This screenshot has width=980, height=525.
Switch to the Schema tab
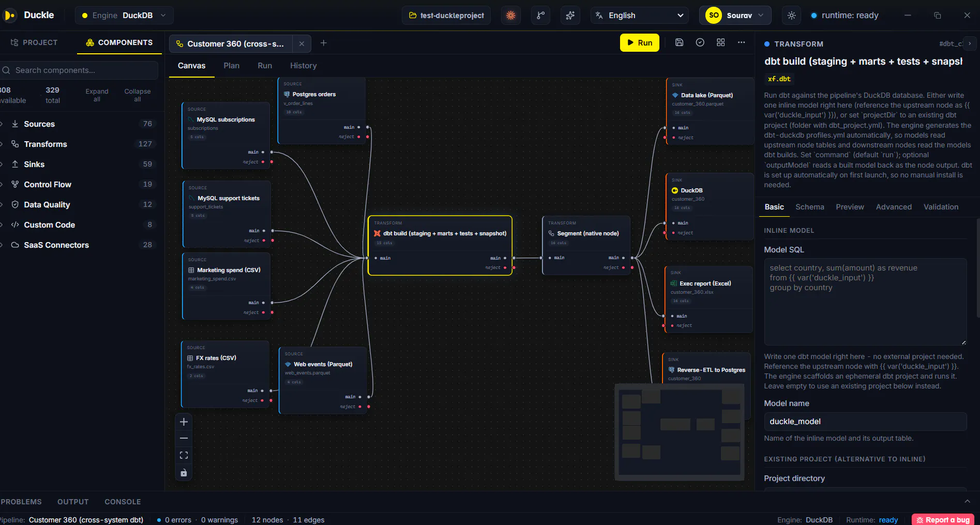click(x=810, y=207)
